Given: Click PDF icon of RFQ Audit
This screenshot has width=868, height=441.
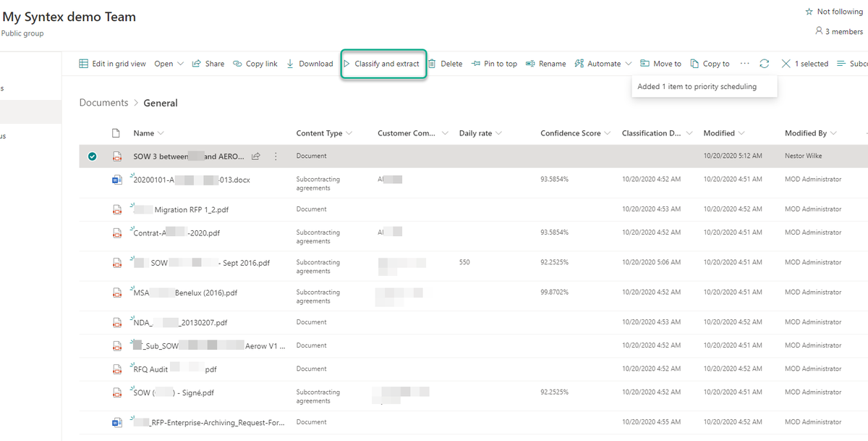Looking at the screenshot, I should 116,369.
